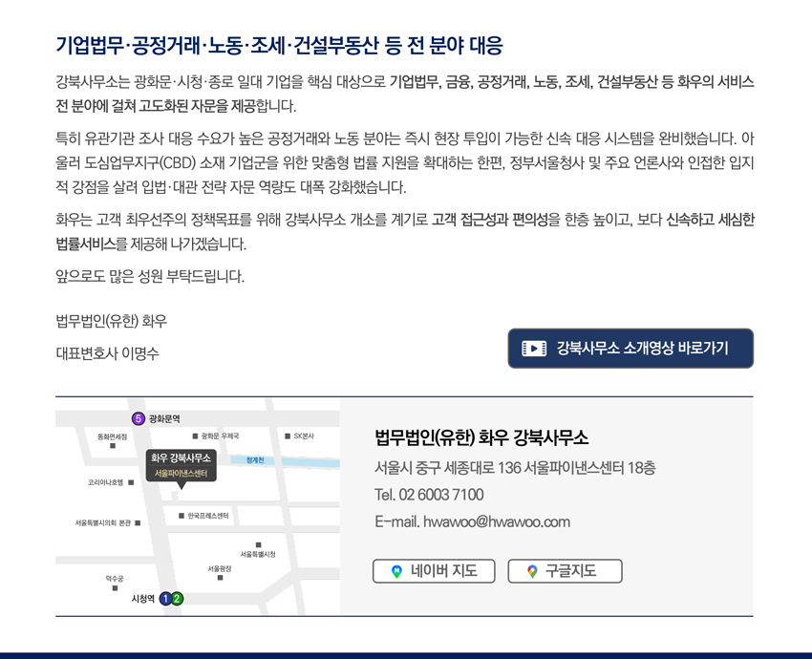Viewport: 812px width, 659px height.
Task: Click the blue line 1 시청역 marker
Action: click(x=165, y=599)
